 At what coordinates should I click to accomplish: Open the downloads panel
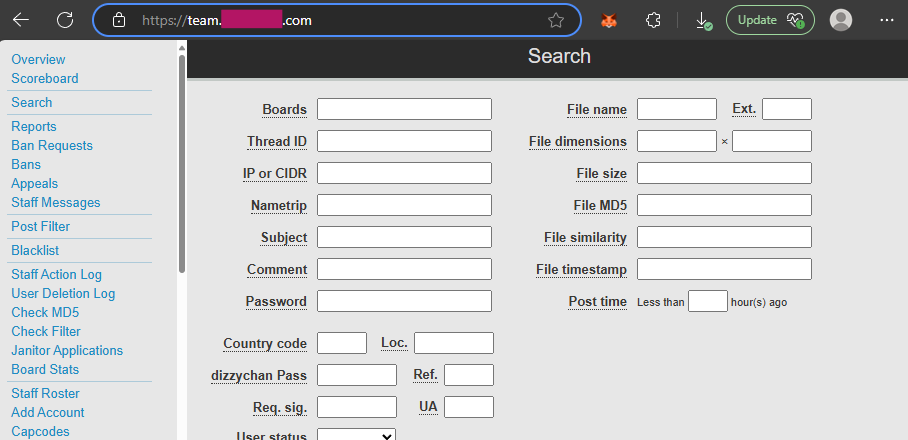pos(703,20)
